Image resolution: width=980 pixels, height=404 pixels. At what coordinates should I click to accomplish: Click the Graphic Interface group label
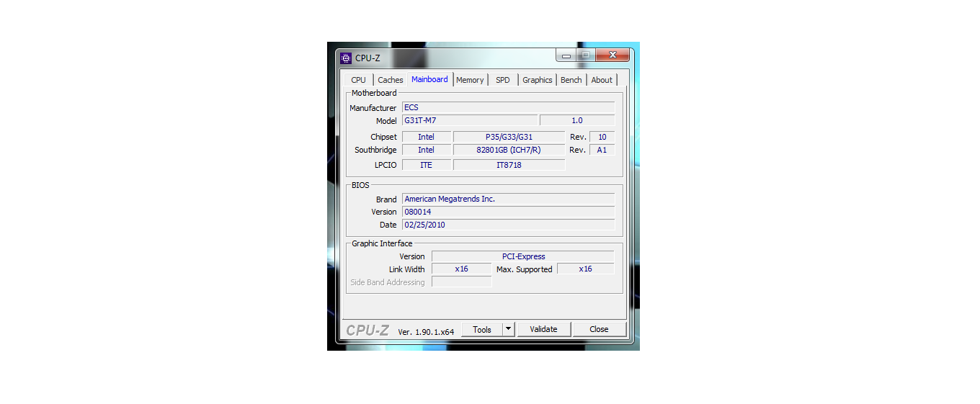382,243
